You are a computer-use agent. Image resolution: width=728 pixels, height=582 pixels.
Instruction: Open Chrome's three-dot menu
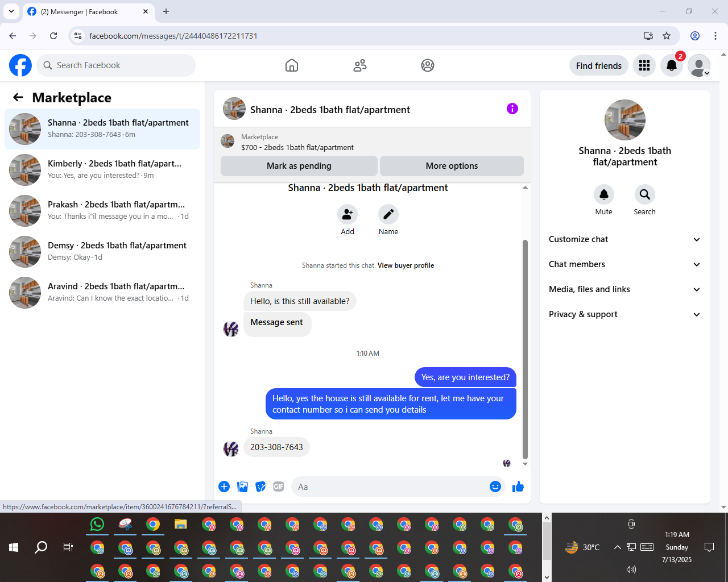715,36
